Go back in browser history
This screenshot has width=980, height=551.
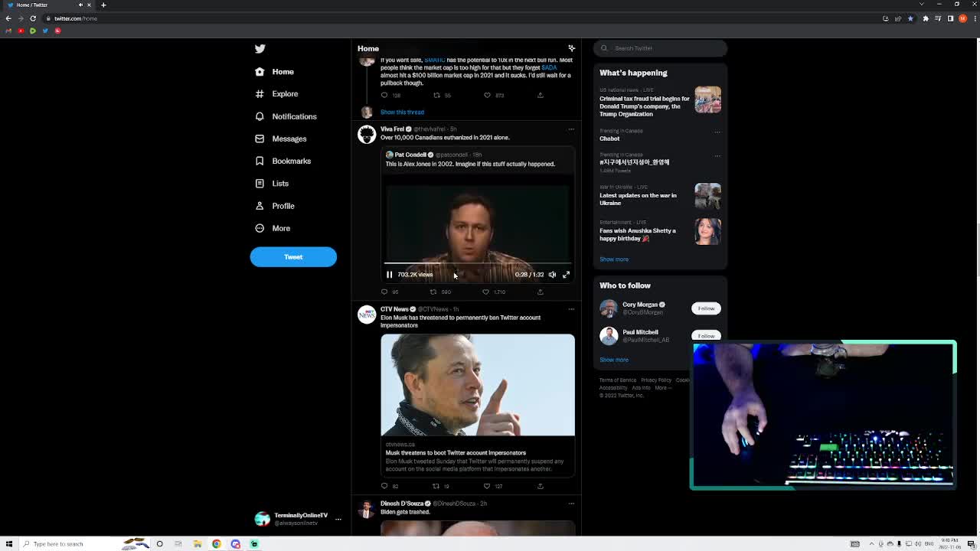[8, 18]
